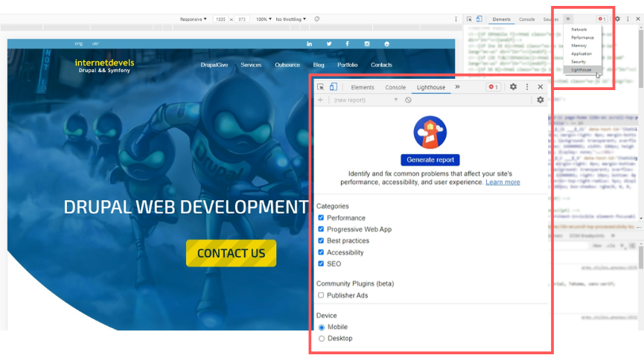Open Portfolio in site navigation
The image size is (644, 358).
point(348,65)
